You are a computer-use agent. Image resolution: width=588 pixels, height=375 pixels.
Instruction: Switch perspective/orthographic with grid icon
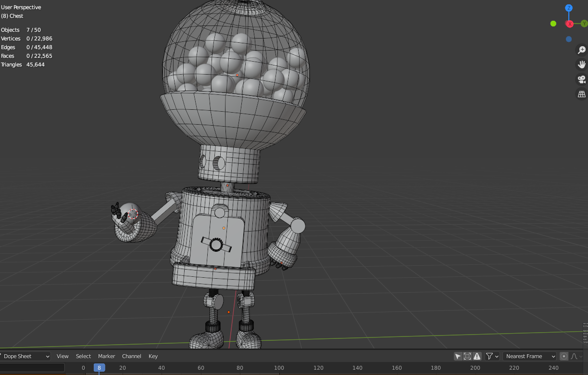pyautogui.click(x=582, y=94)
